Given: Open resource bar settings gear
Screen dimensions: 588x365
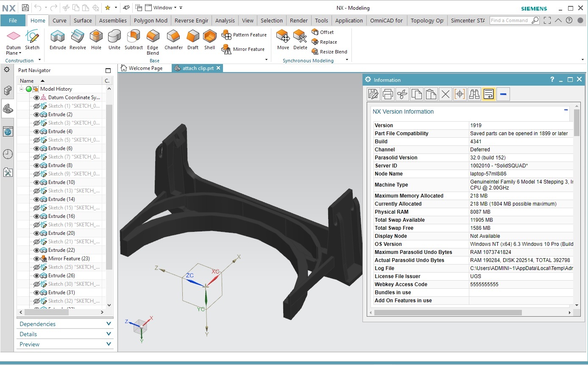Looking at the screenshot, I should (x=7, y=70).
